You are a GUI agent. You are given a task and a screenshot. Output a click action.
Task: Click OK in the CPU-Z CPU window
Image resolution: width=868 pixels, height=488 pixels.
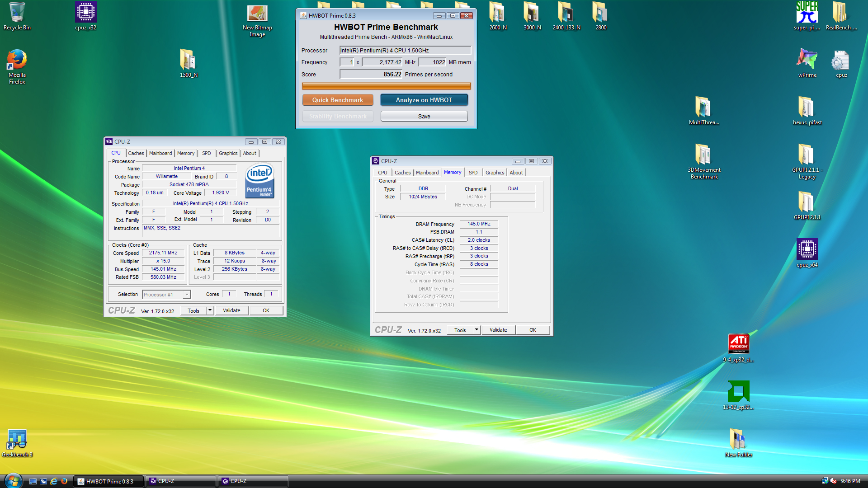pos(266,310)
